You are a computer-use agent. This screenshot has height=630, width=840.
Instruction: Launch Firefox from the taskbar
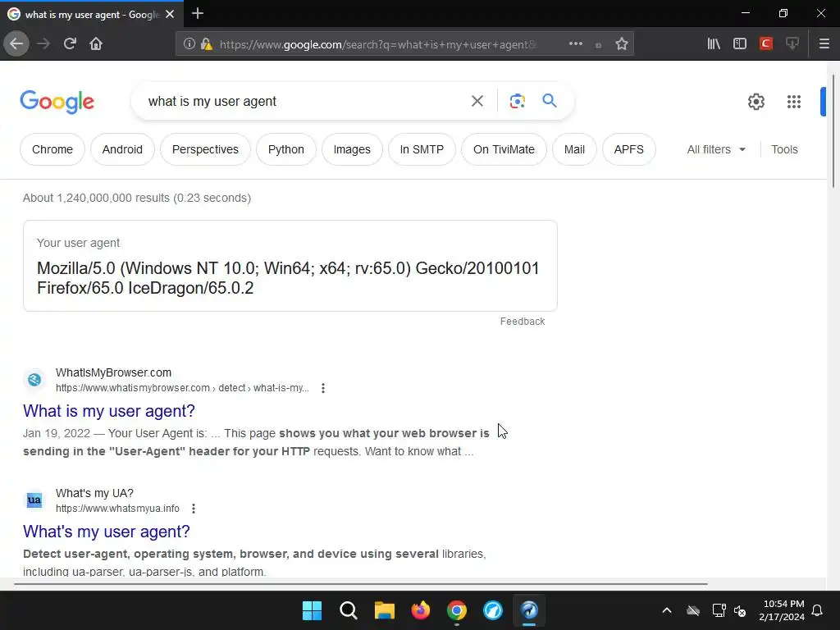pos(421,610)
